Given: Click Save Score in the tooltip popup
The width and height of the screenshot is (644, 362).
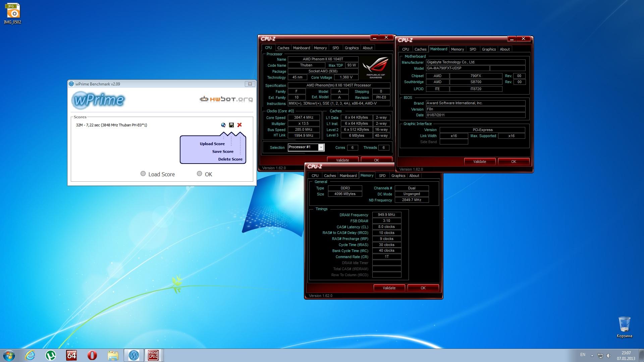Looking at the screenshot, I should 223,152.
